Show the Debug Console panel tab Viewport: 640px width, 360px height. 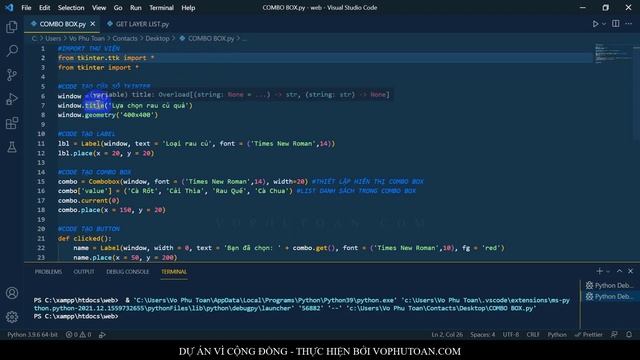(x=127, y=272)
